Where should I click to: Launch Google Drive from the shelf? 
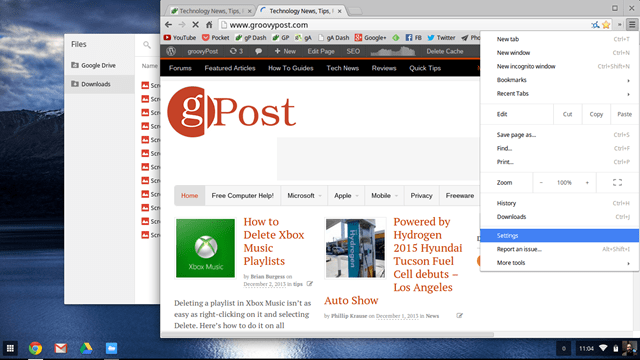(x=86, y=348)
